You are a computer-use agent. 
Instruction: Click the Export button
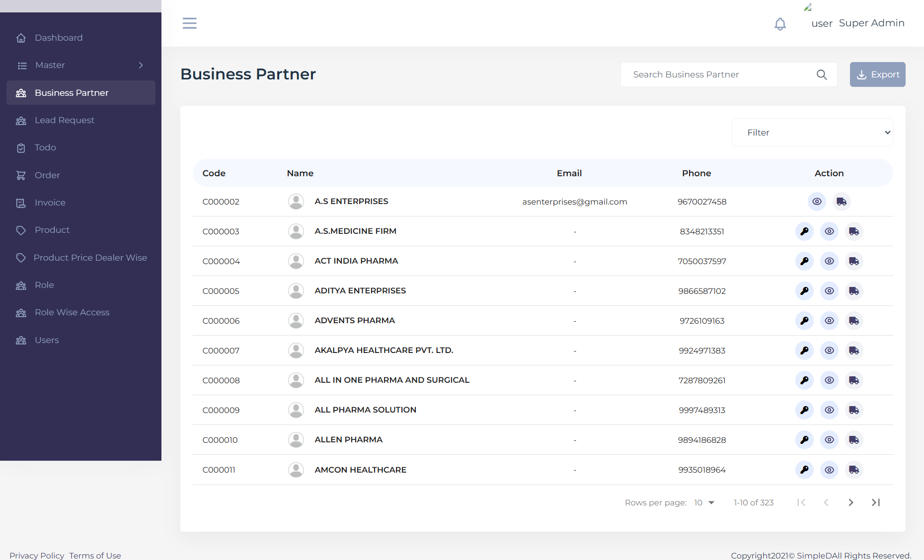coord(877,74)
